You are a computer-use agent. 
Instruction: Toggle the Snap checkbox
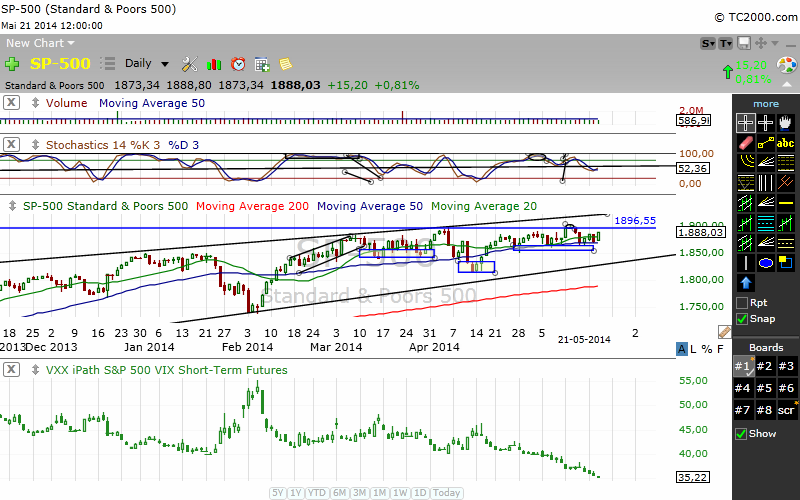pos(742,319)
